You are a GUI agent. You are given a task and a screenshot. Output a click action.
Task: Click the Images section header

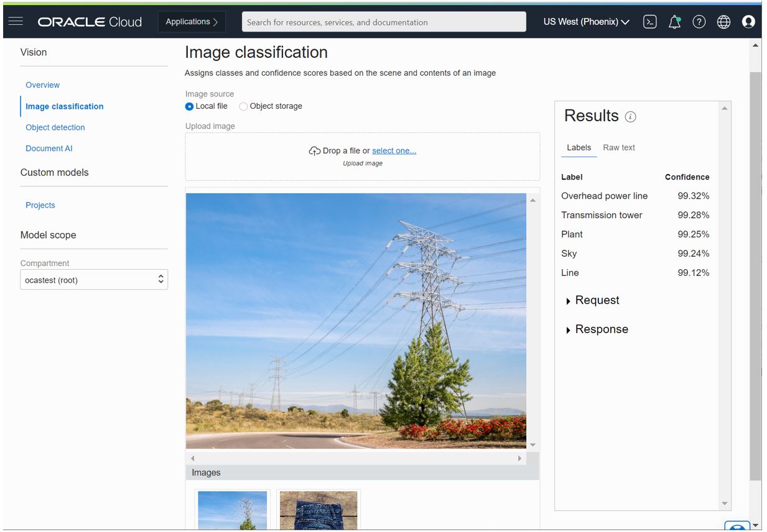click(x=362, y=472)
